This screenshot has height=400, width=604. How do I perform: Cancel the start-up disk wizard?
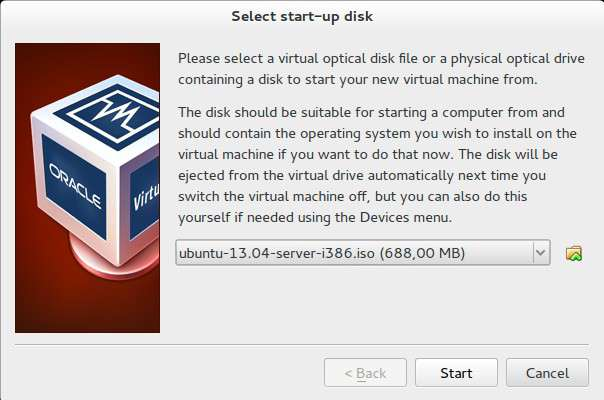[547, 373]
